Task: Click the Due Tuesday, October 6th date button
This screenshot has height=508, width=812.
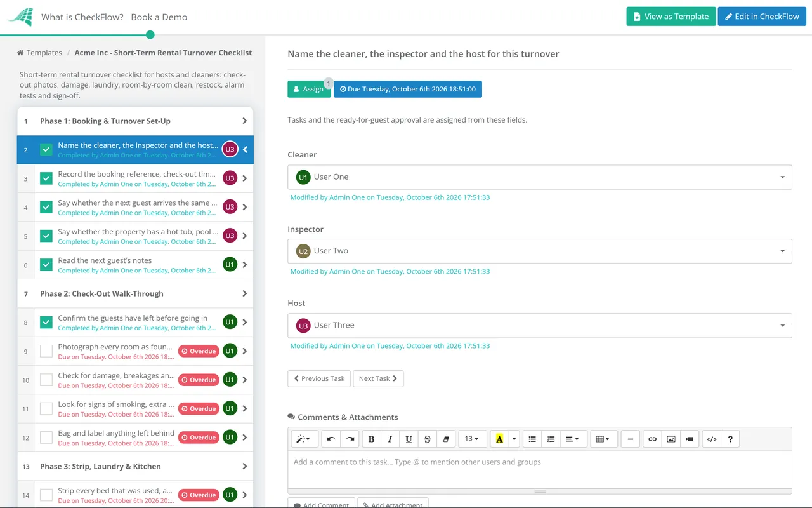Action: (408, 89)
